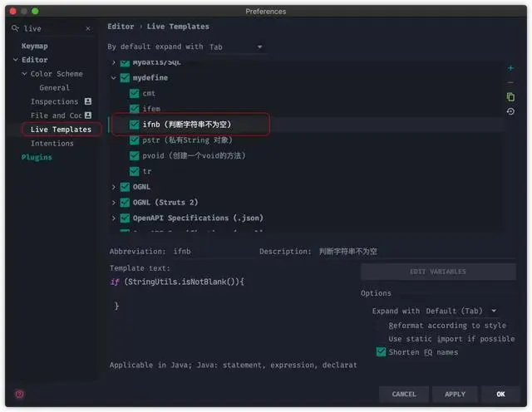Click the Description input field

coord(416,252)
